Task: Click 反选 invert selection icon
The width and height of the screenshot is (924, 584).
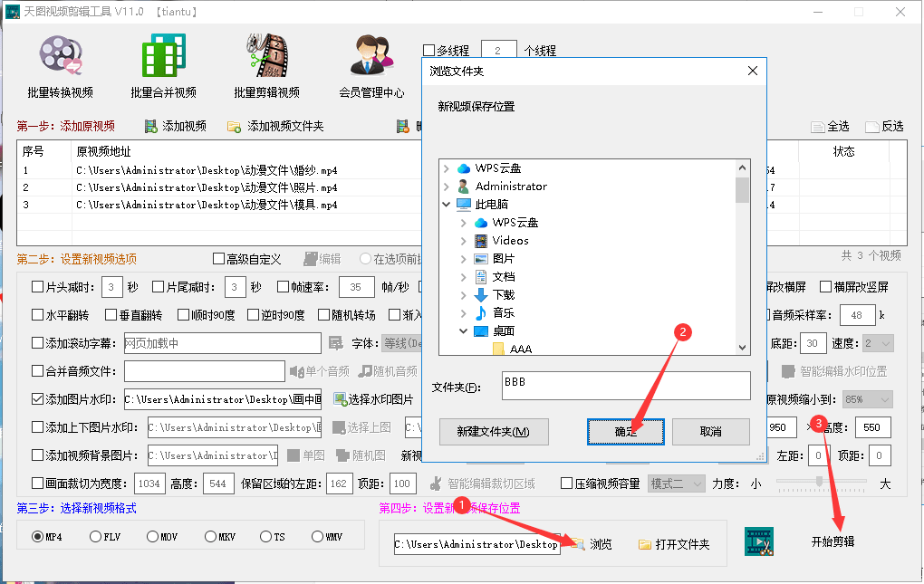Action: (872, 127)
